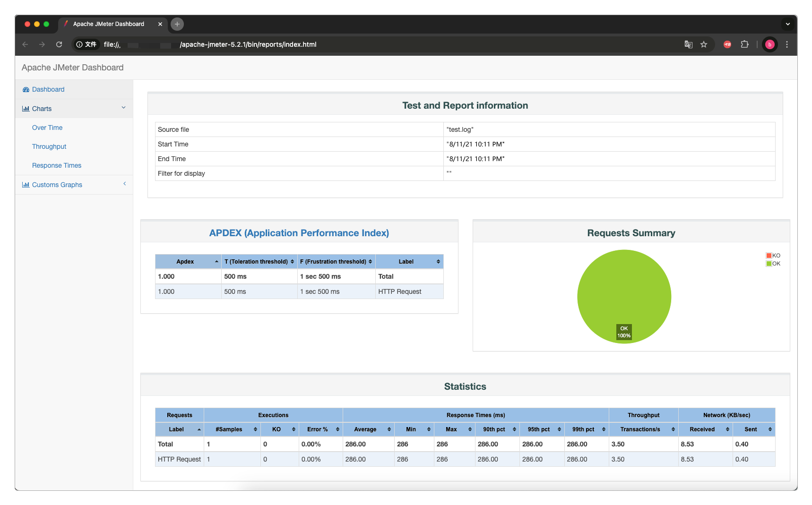Open the Over Time charts page
The image size is (812, 505).
47,128
